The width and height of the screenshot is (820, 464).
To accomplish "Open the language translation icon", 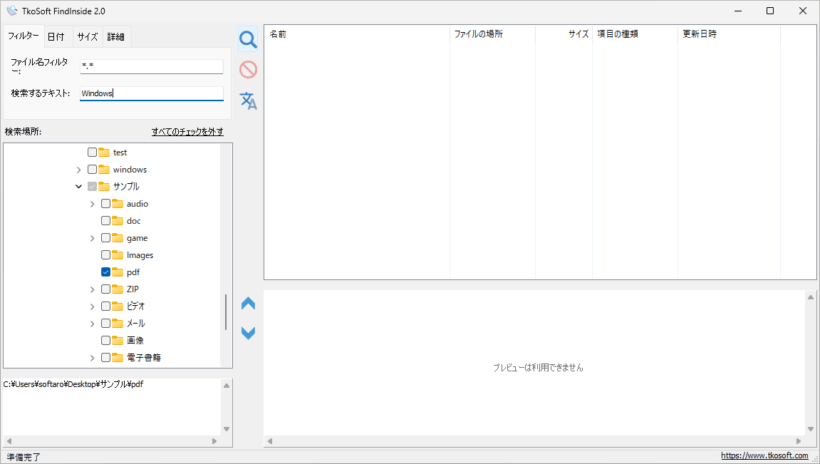I will point(248,100).
